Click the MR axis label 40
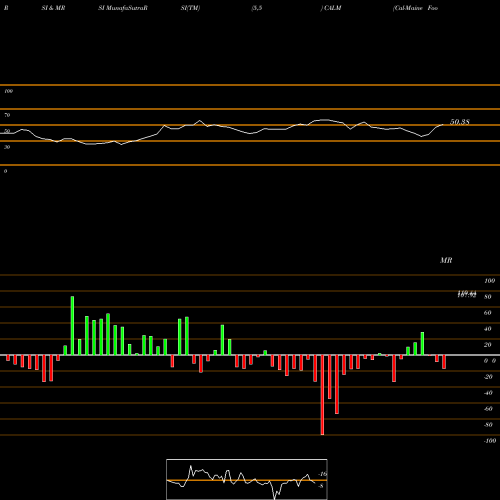 pyautogui.click(x=488, y=329)
